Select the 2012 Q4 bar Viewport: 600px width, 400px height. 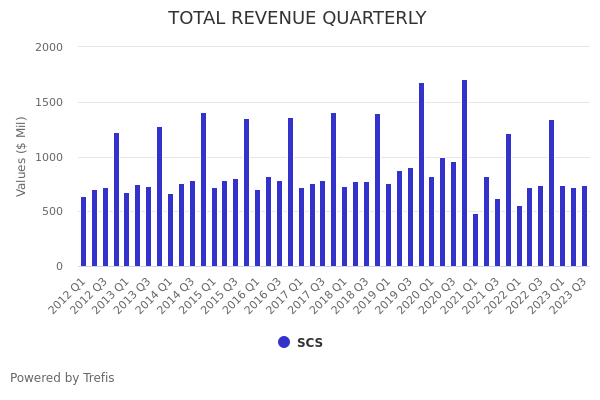point(116,200)
